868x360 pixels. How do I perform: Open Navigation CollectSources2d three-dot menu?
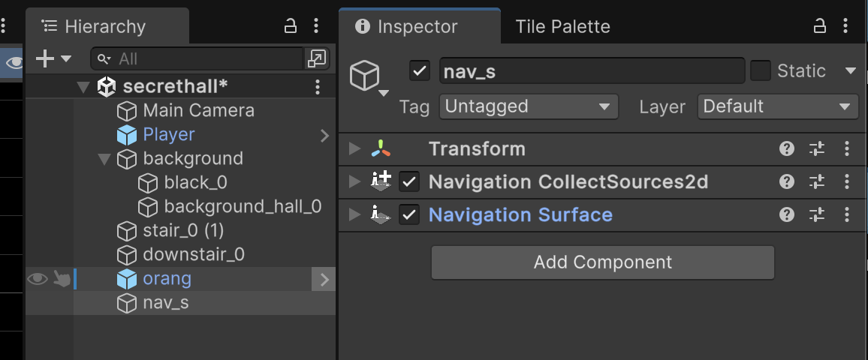point(847,181)
